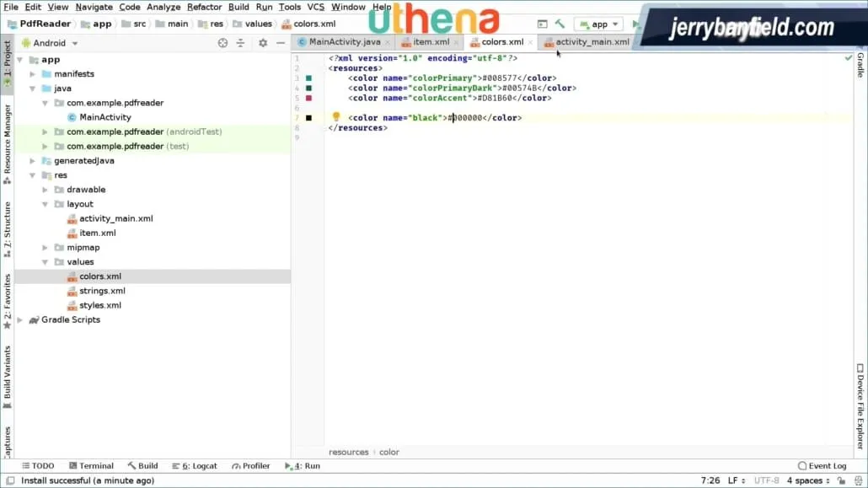Image resolution: width=868 pixels, height=488 pixels.
Task: Open Build Variants side panel
Action: tap(8, 378)
